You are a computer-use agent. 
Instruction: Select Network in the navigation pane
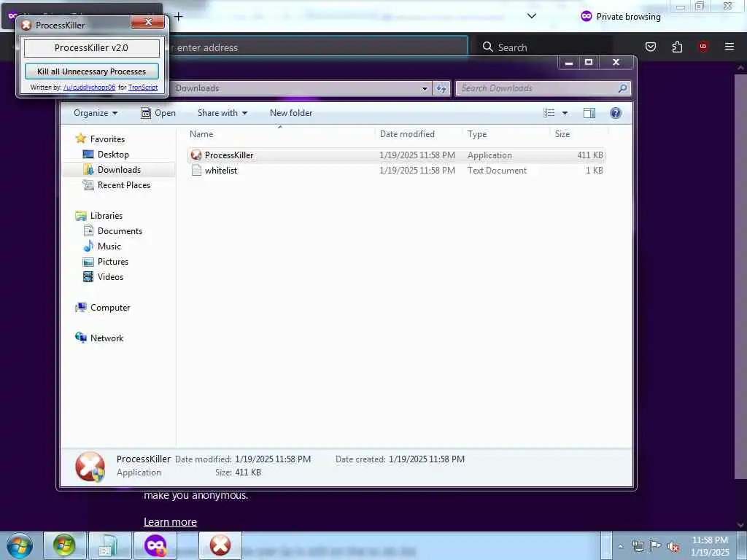pos(107,338)
